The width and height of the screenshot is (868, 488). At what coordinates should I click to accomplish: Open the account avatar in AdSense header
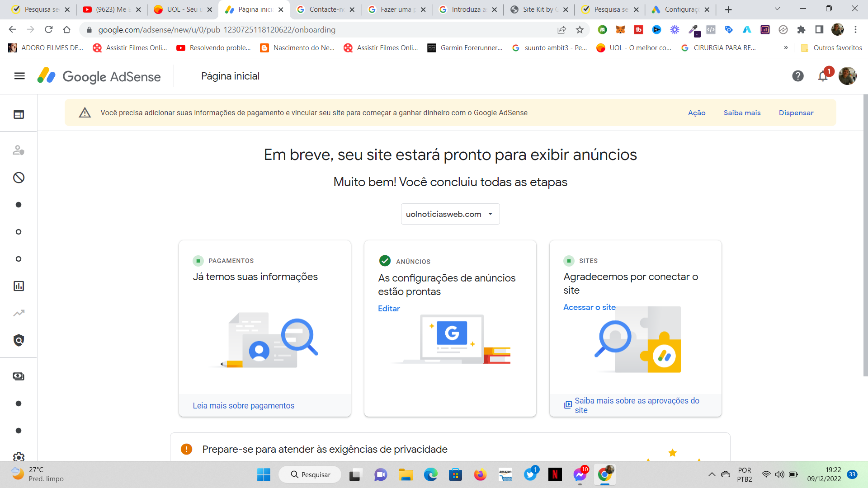coord(848,76)
